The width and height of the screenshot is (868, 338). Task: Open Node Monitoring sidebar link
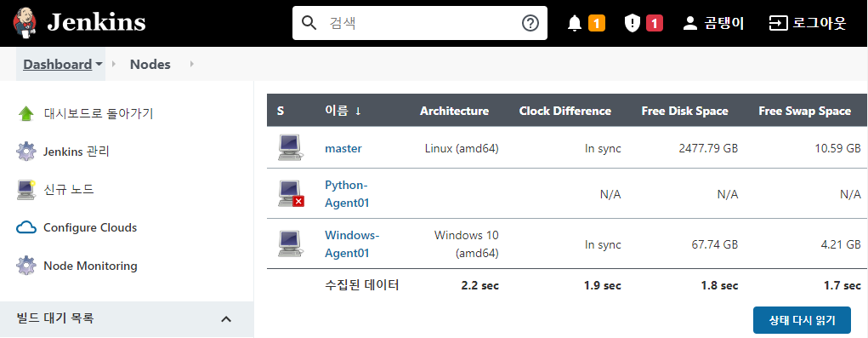[90, 266]
